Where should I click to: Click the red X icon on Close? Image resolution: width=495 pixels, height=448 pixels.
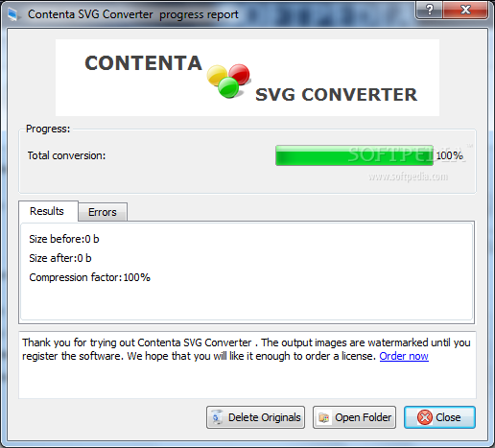(425, 417)
